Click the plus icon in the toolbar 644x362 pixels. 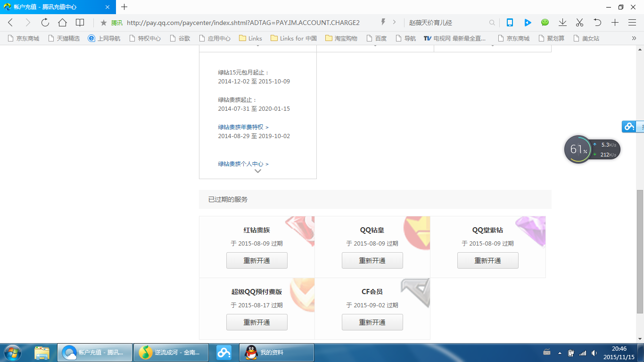click(615, 23)
